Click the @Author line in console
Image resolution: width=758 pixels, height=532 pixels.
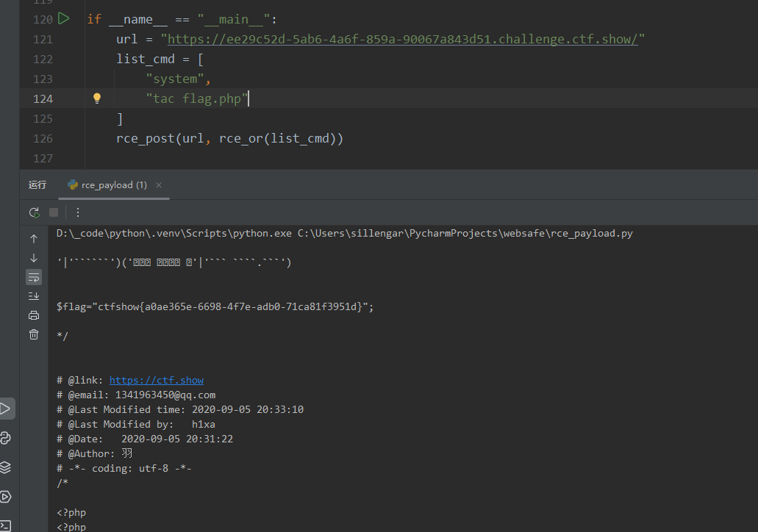(x=94, y=453)
